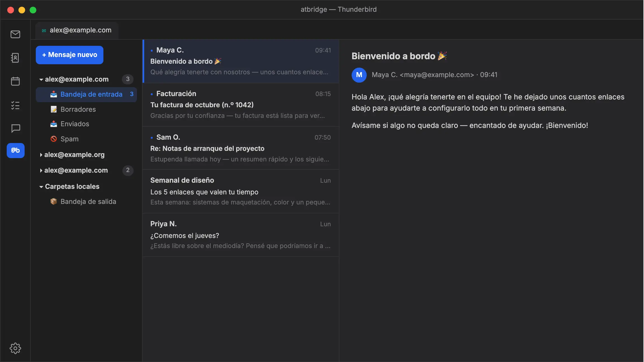
Task: Click sender address maya@example.com in message header
Action: (x=437, y=75)
